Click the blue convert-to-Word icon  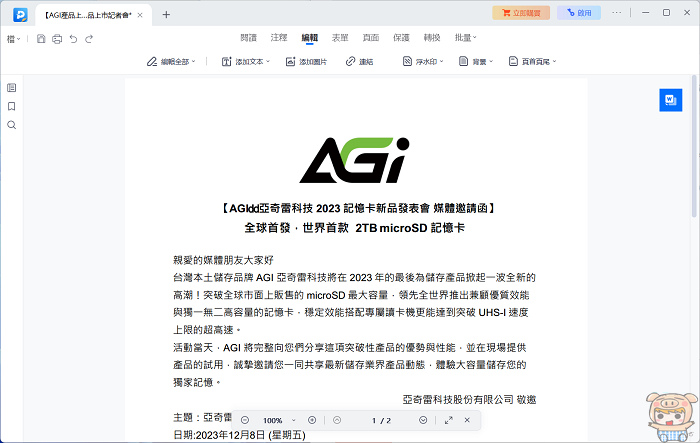tap(671, 100)
